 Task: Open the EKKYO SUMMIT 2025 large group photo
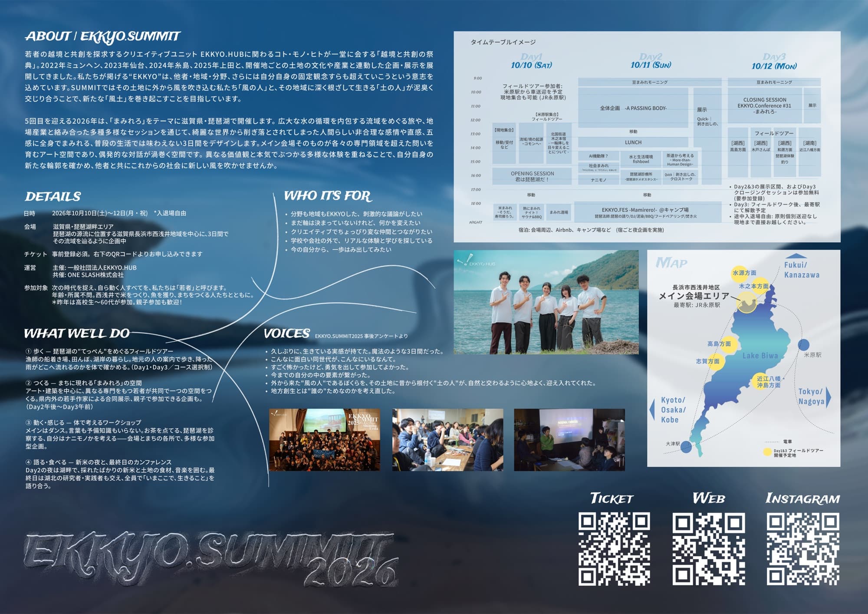tap(324, 439)
